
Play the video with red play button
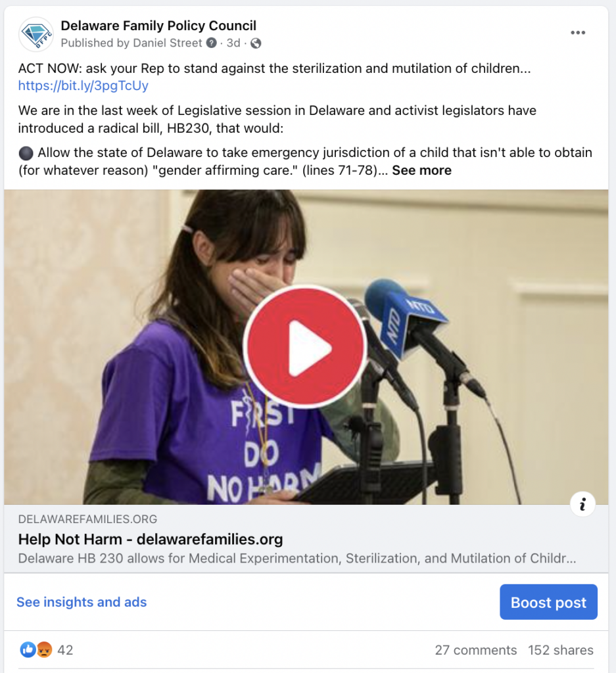(305, 347)
